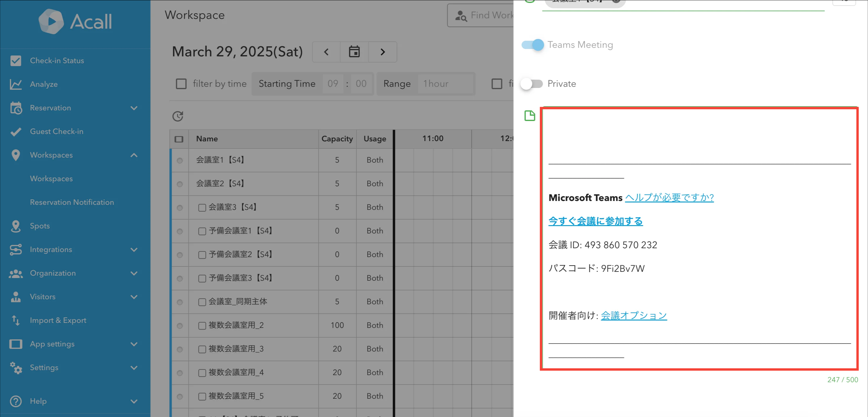Screen dimensions: 868x417
Task: Open Import & Export in sidebar
Action: 58,320
